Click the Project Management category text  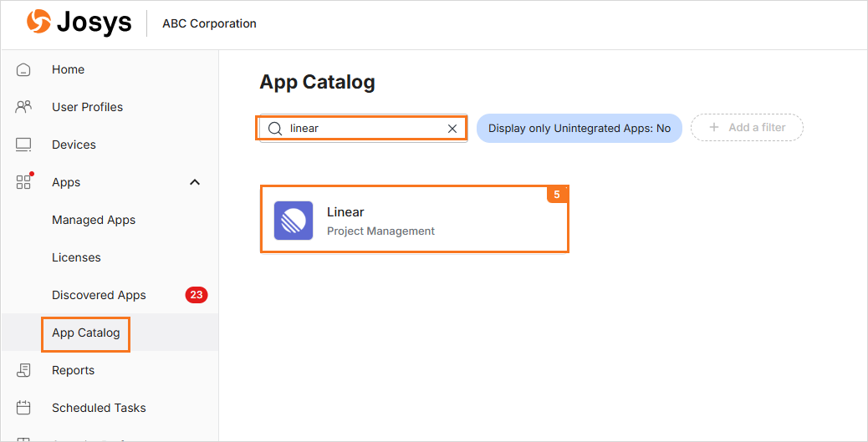click(380, 231)
